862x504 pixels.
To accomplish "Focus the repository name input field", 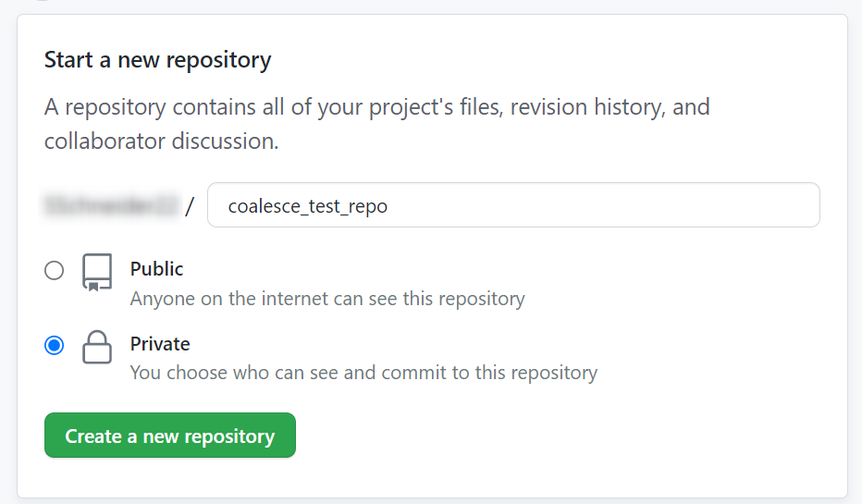I will point(513,205).
